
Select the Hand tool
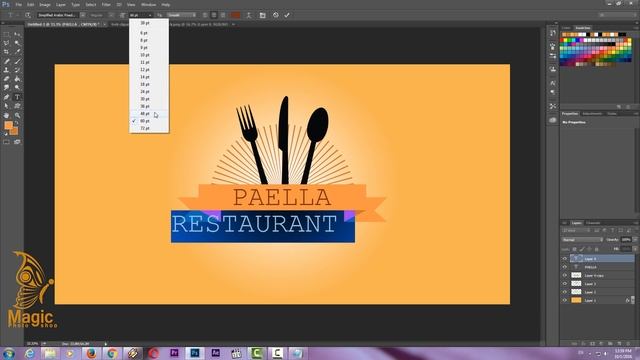point(7,116)
